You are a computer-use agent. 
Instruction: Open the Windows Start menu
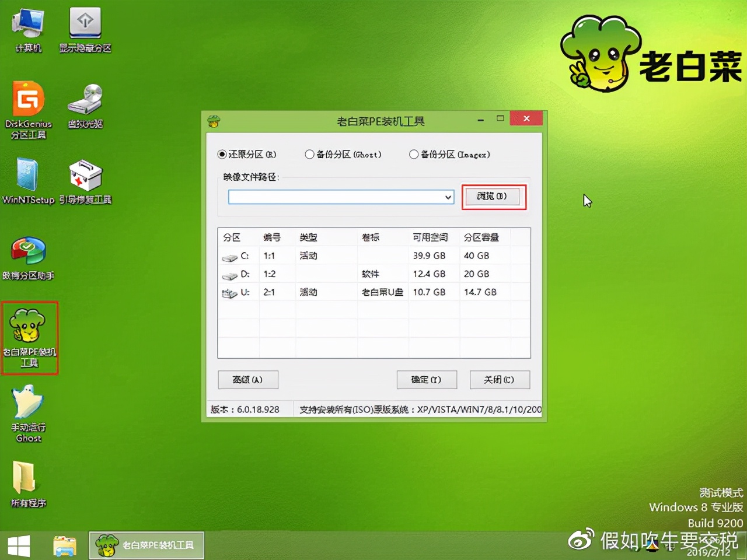(18, 545)
